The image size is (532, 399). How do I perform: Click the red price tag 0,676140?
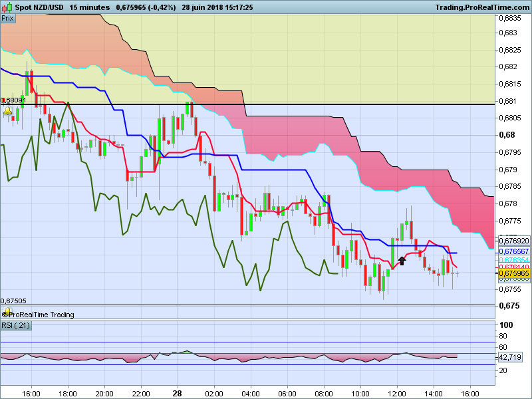click(x=513, y=266)
